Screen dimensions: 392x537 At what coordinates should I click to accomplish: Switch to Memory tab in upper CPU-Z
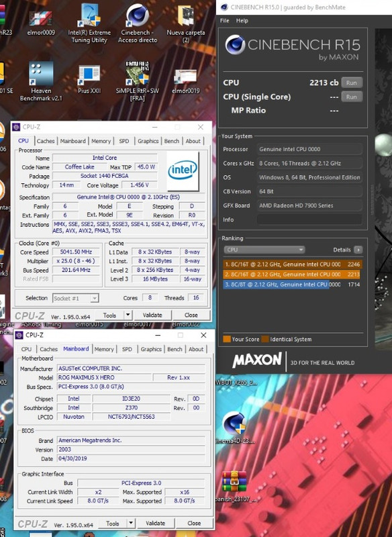click(x=101, y=141)
